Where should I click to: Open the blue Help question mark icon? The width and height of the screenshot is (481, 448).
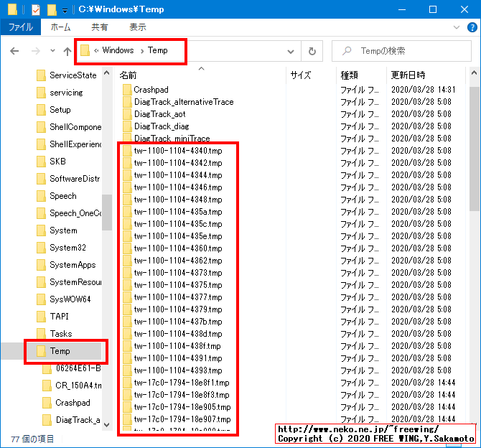[x=472, y=27]
